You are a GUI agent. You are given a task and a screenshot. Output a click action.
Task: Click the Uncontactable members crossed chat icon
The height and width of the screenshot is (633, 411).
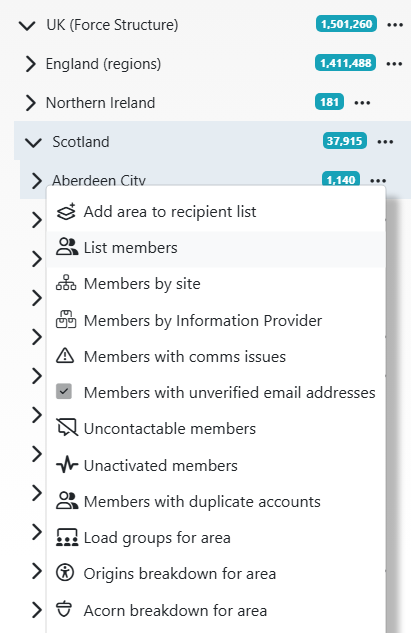67,428
